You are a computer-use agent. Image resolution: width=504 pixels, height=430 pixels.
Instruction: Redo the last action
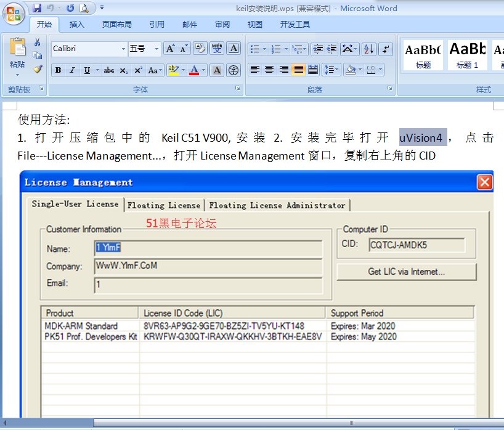point(70,8)
